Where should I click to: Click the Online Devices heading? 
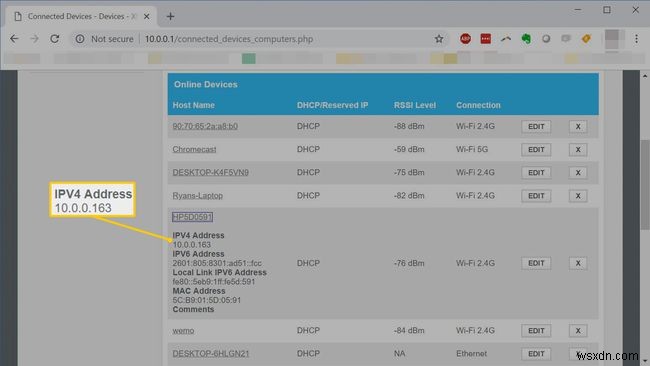(x=206, y=85)
